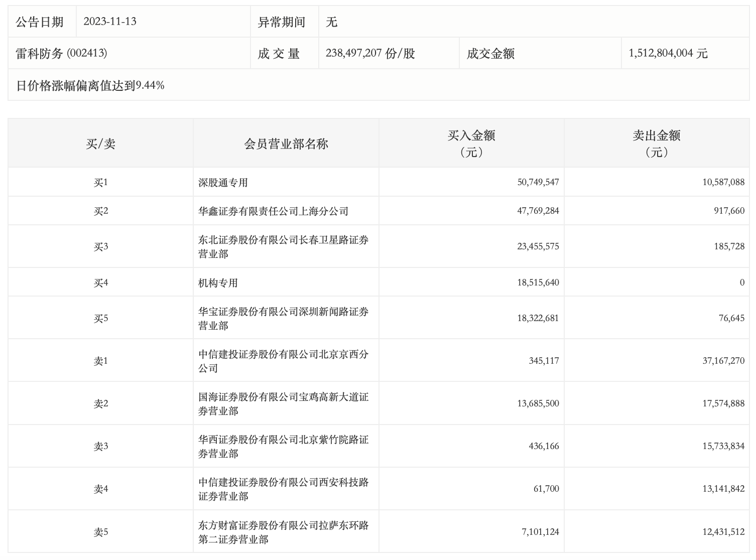This screenshot has height=560, width=756.
Task: Click 华鑫证券有限责任公司上海分公司 branch name
Action: coord(273,211)
